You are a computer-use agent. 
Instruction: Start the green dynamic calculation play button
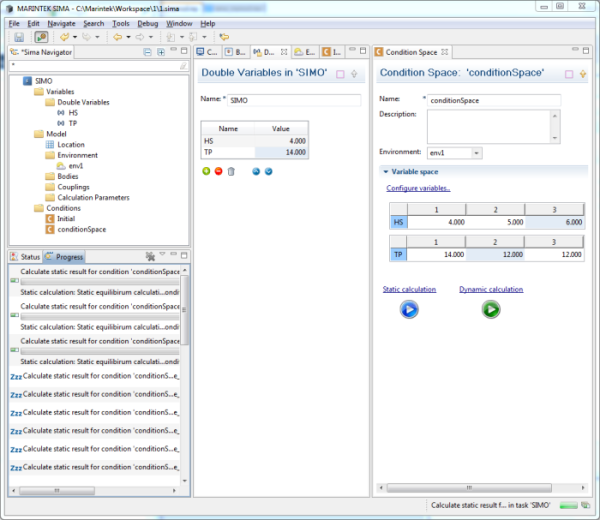coord(490,310)
